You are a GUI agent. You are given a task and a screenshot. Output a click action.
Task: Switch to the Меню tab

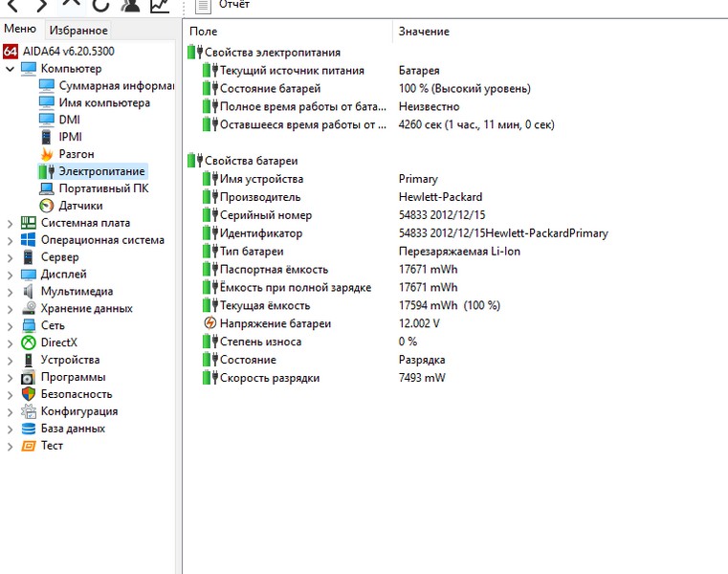click(x=20, y=30)
